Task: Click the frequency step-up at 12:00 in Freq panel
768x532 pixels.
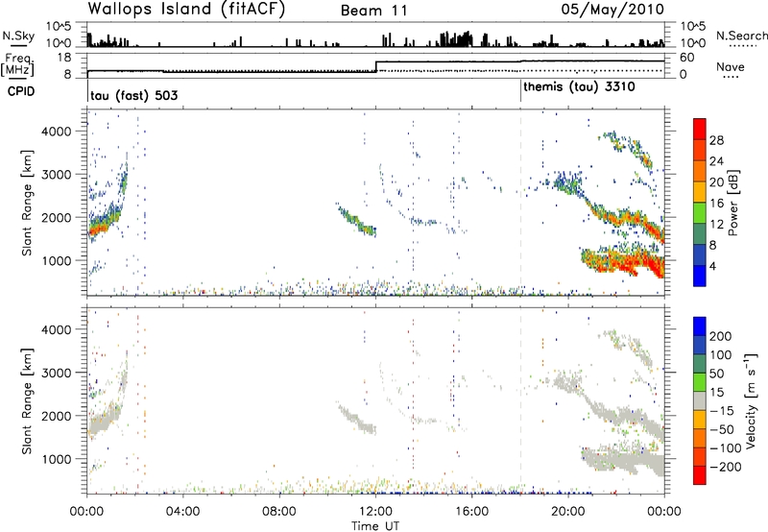Action: 376,66
